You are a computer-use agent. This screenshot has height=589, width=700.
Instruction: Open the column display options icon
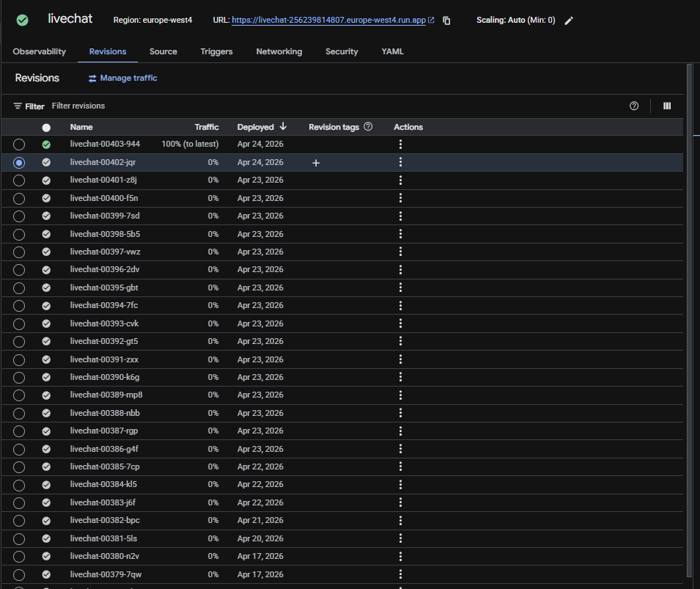(x=667, y=106)
